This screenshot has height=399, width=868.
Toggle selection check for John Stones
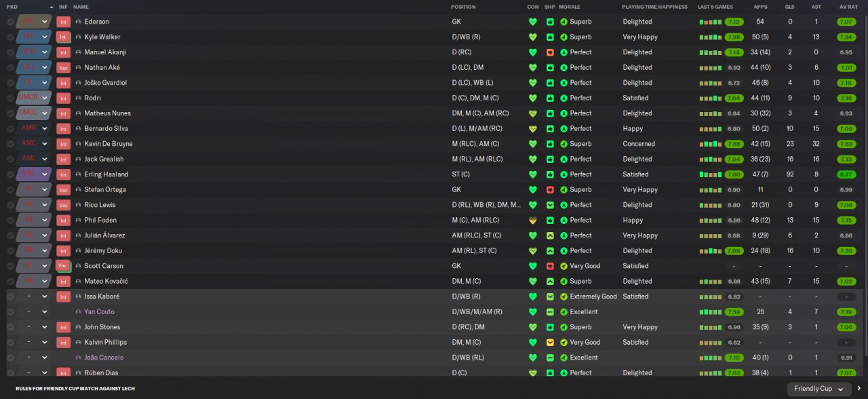pos(10,327)
